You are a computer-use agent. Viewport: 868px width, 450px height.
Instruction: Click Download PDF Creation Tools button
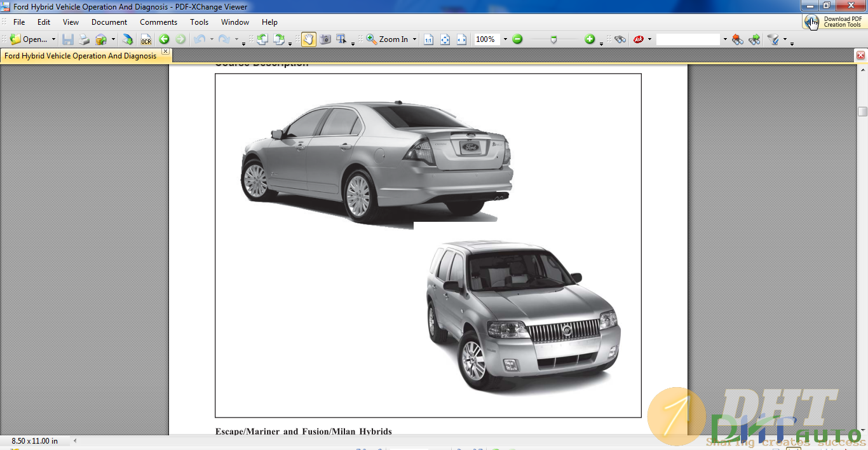(834, 22)
